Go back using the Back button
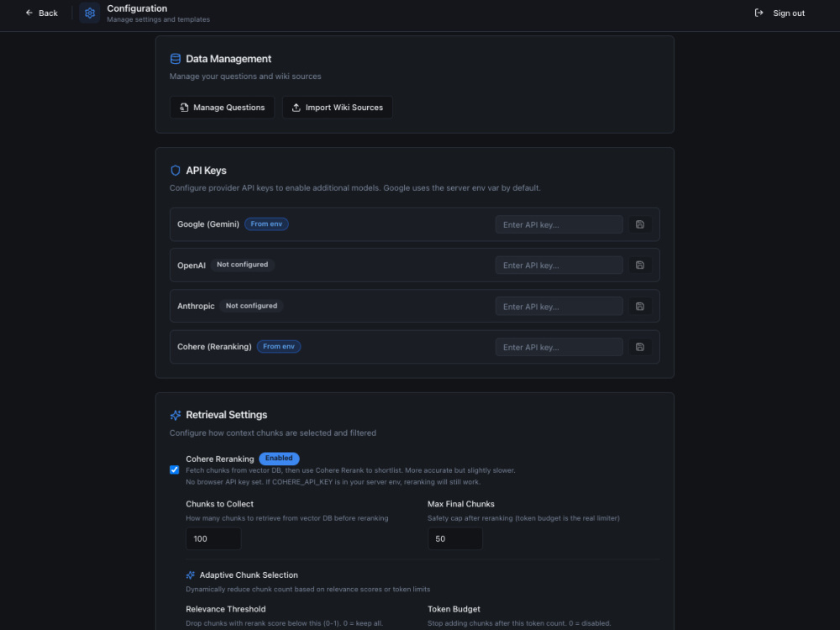 click(x=42, y=13)
